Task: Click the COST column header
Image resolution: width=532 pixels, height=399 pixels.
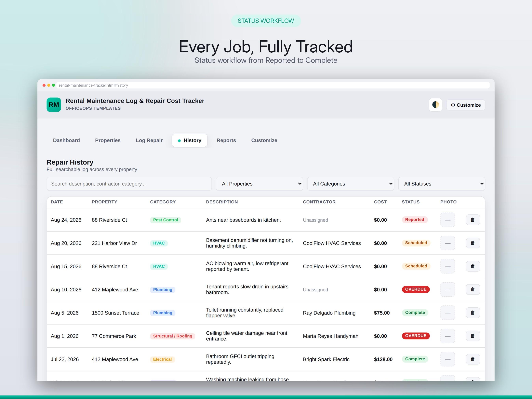Action: [x=380, y=202]
